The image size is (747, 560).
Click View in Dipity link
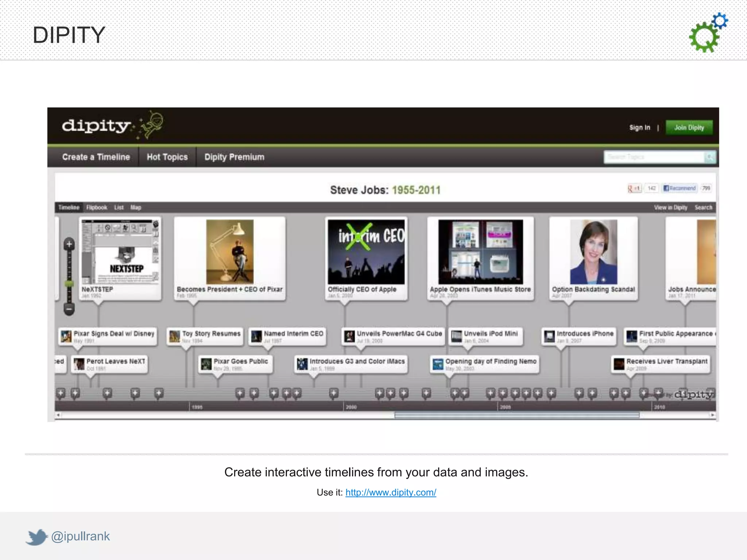tap(671, 207)
